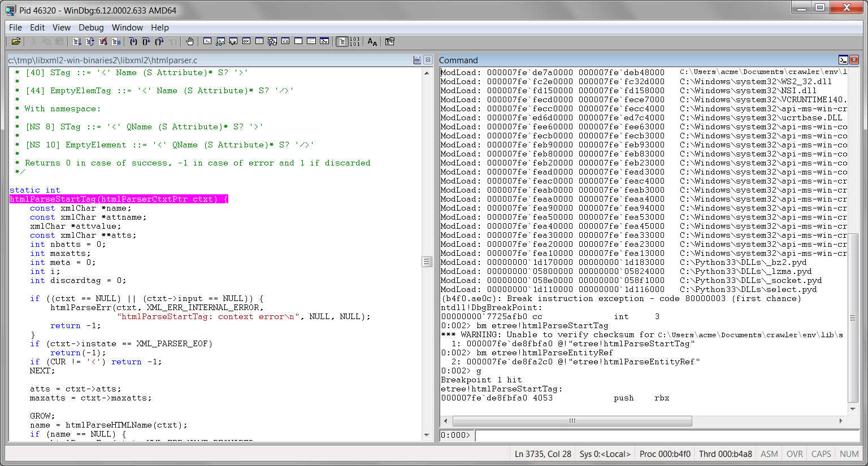Screen dimensions: 868x466
Task: Click 'Breakpoint 1 hit' line in Command output
Action: click(x=481, y=380)
